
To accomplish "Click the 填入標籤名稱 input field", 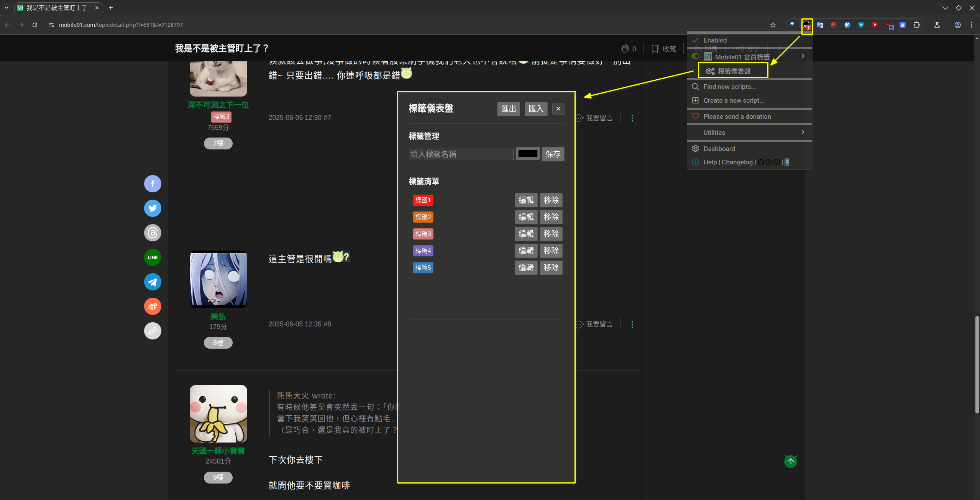I will point(461,154).
